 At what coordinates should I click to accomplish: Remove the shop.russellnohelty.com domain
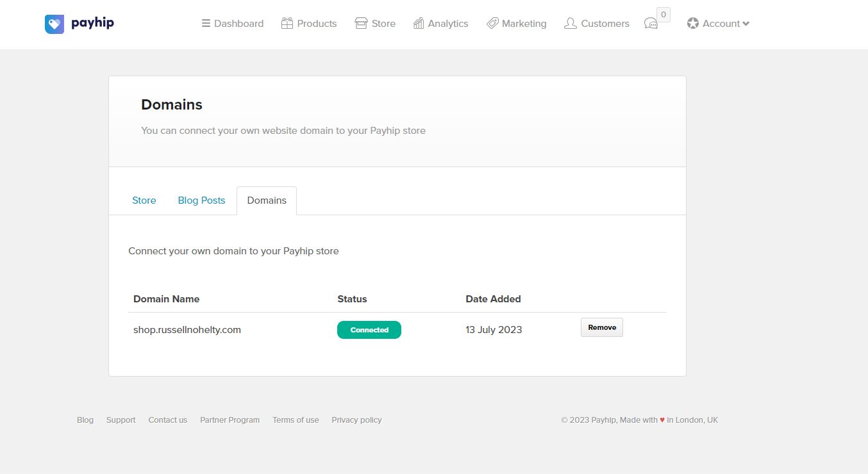click(602, 327)
